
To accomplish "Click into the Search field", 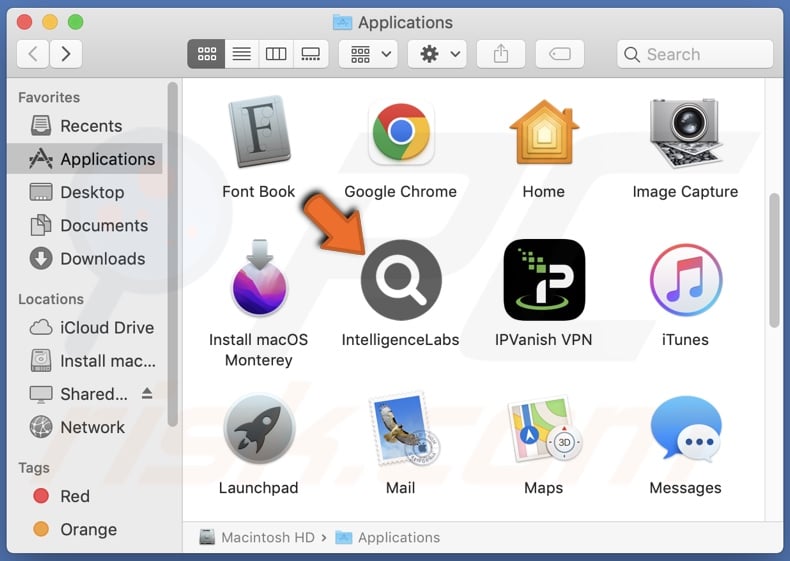I will [x=695, y=54].
